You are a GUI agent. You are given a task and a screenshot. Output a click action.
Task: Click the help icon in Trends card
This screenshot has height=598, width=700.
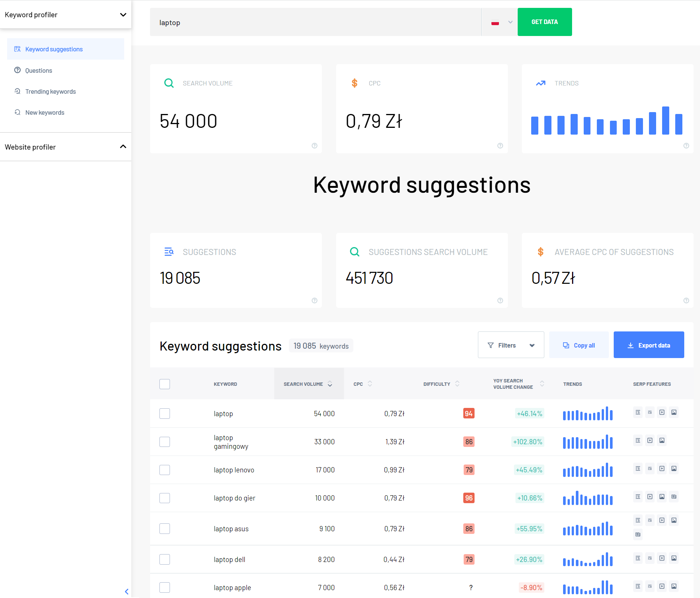686,146
